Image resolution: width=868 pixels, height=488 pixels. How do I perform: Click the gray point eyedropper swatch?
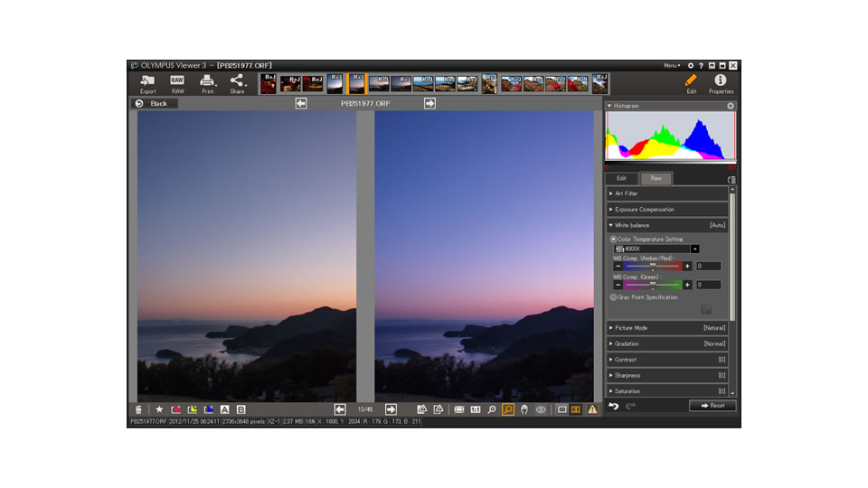706,309
